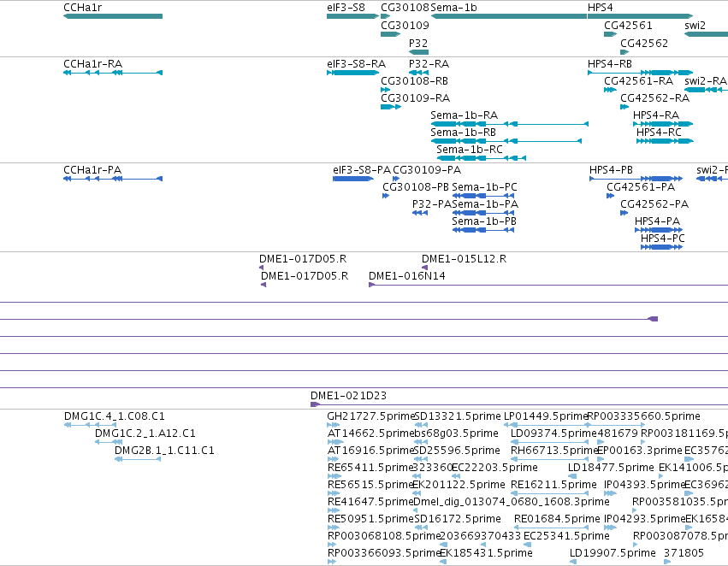Screen dimensions: 728x566
Task: Select protein CG30109-PA
Action: point(427,170)
